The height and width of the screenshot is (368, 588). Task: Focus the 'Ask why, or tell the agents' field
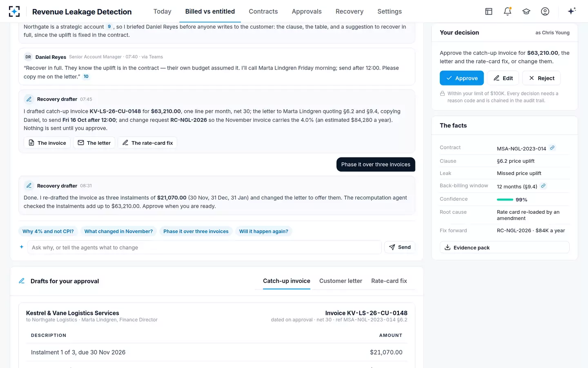coord(204,247)
